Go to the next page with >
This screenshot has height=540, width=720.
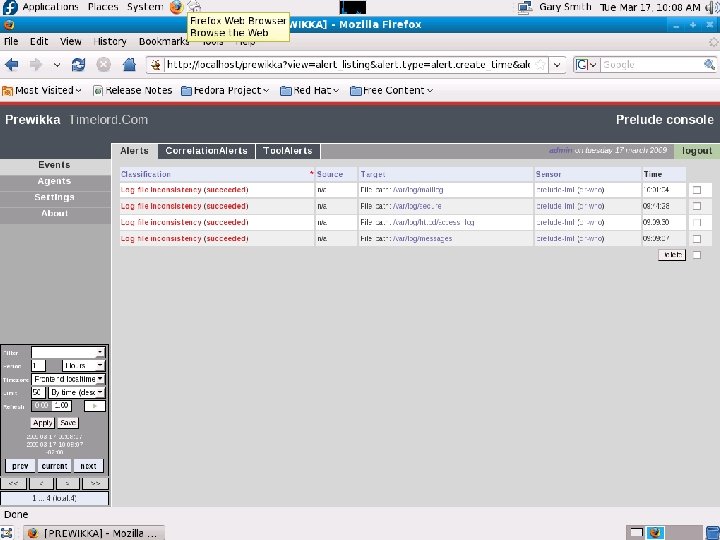[68, 484]
